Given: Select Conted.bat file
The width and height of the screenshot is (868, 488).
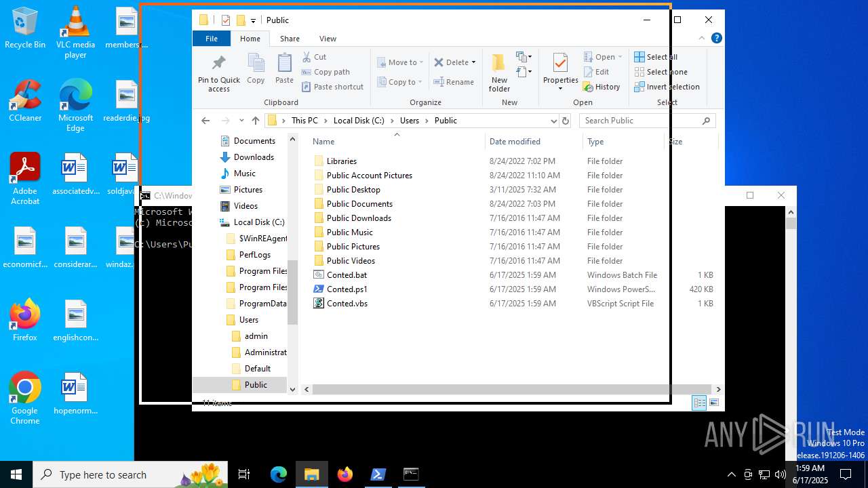Looking at the screenshot, I should click(347, 275).
